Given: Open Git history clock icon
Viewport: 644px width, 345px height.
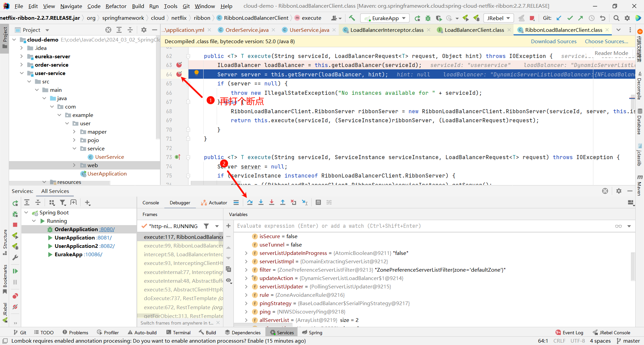Looking at the screenshot, I should pos(592,18).
